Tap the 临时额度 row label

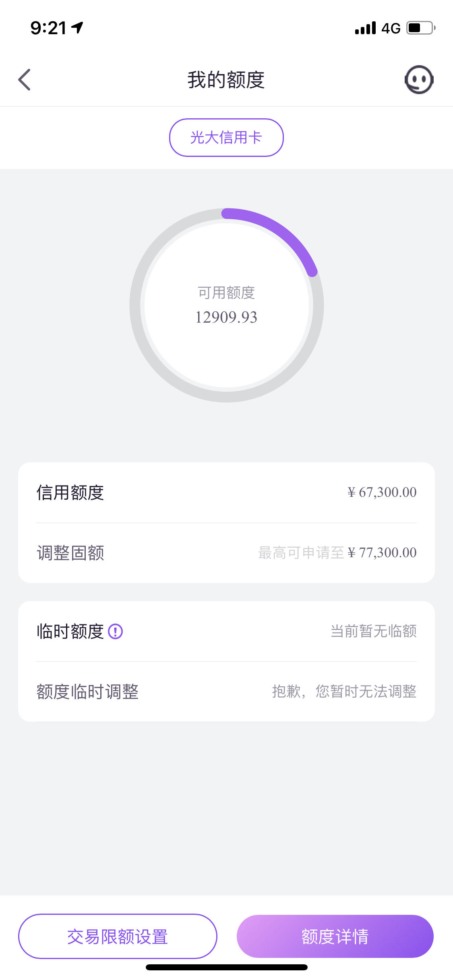pyautogui.click(x=70, y=631)
